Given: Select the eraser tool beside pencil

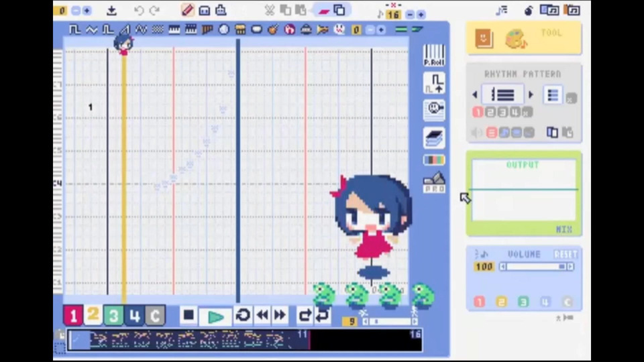Looking at the screenshot, I should pyautogui.click(x=205, y=10).
